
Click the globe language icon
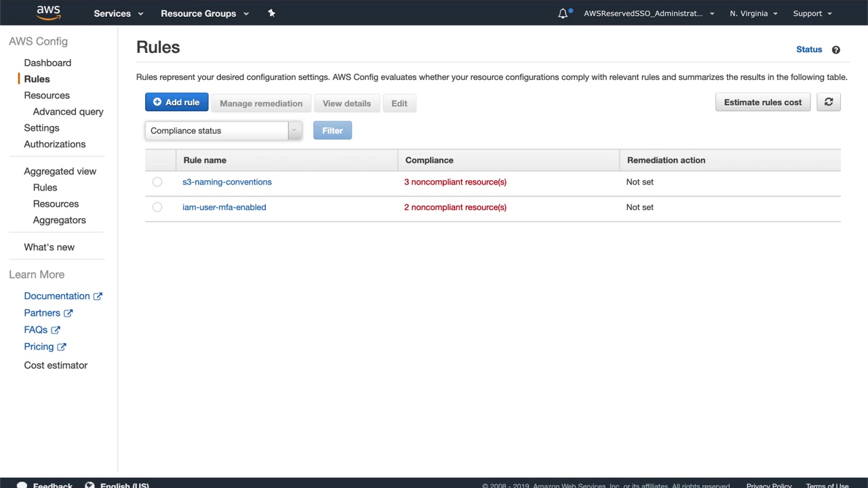click(90, 485)
